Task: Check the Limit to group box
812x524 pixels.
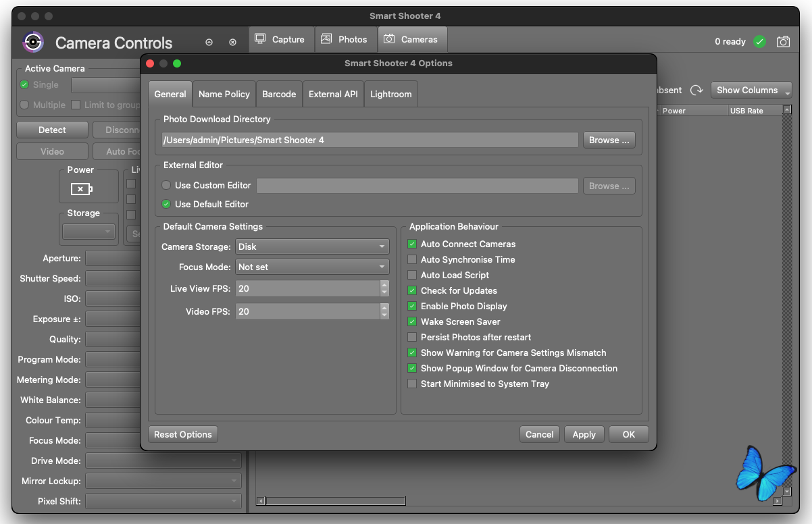Action: coord(76,105)
